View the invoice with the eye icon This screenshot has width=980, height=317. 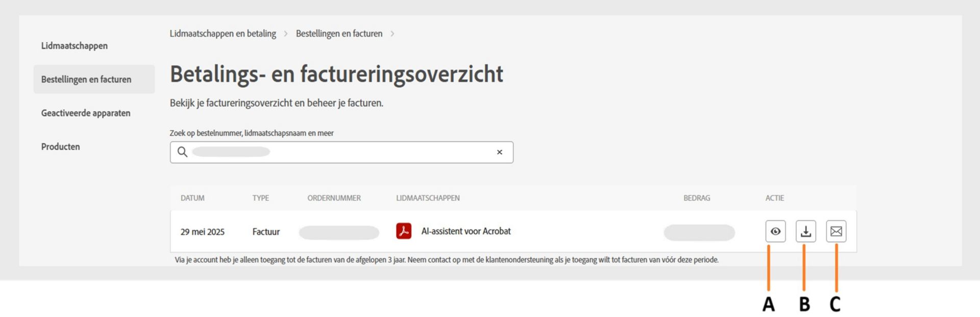[775, 231]
